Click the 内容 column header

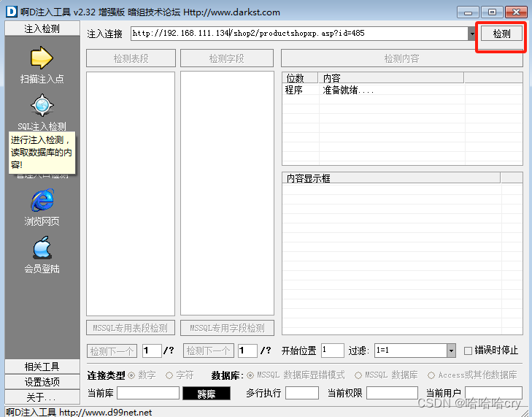pyautogui.click(x=391, y=77)
